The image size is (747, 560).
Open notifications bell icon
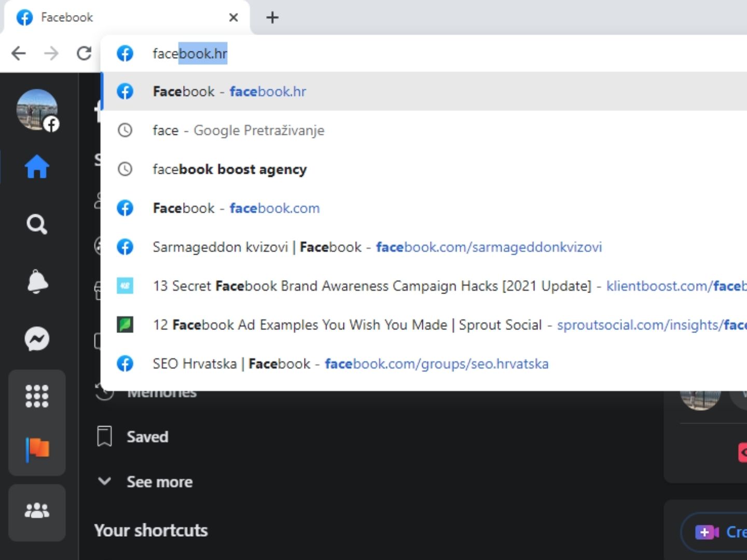pyautogui.click(x=37, y=282)
